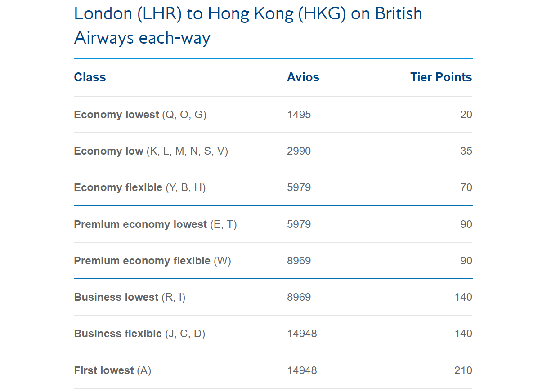Click the 8969 Avios value for Premium economy flexible
Image resolution: width=560 pixels, height=392 pixels.
click(299, 261)
